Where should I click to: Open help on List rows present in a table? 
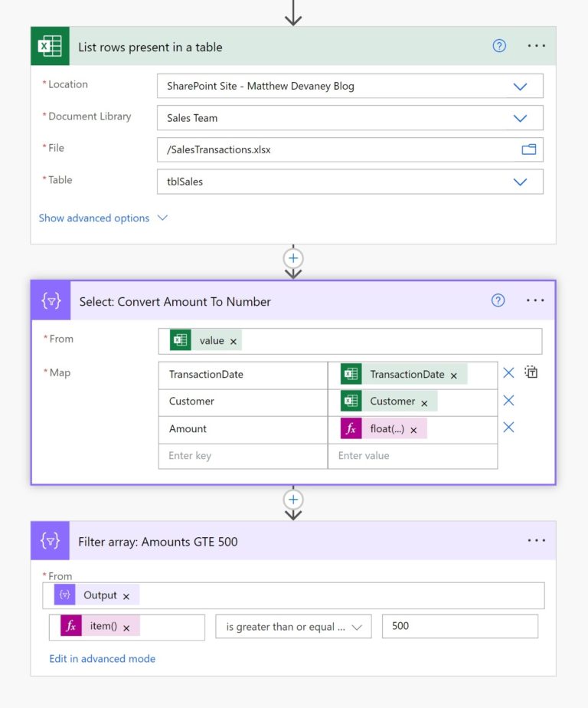[498, 46]
